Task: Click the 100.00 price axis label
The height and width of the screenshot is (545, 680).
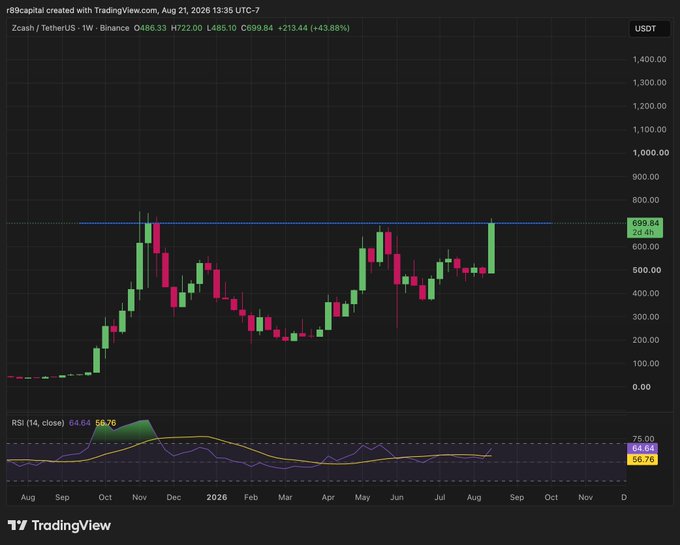Action: coord(646,364)
